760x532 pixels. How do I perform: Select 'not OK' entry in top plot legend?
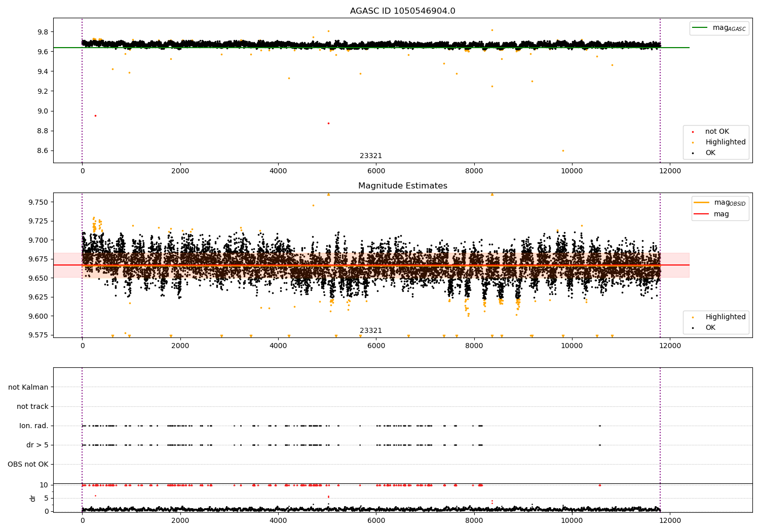pyautogui.click(x=716, y=132)
